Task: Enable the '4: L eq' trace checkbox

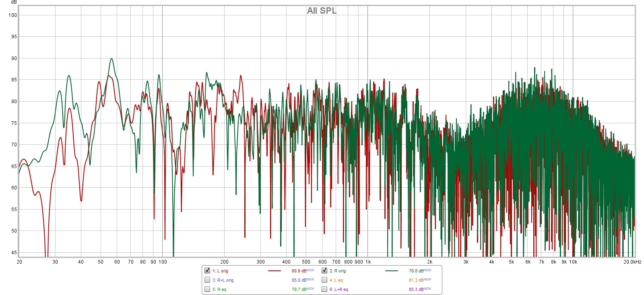Action: pos(324,280)
